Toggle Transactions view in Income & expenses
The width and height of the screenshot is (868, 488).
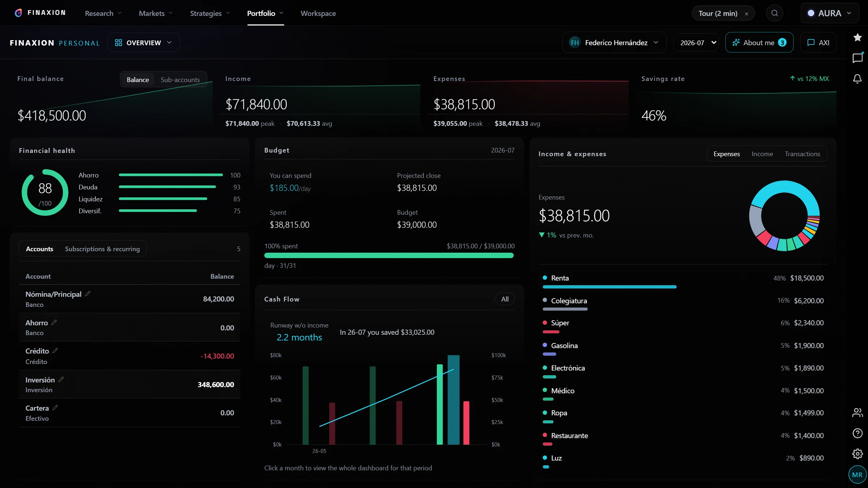[x=802, y=154]
